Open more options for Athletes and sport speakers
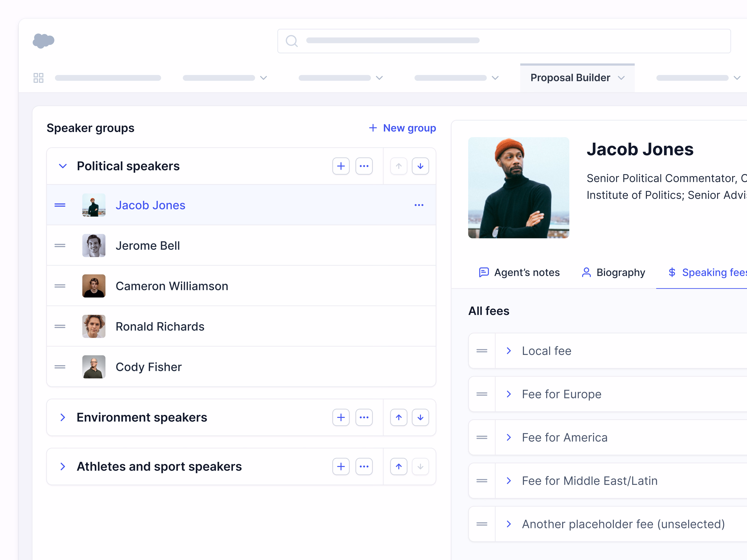Image resolution: width=747 pixels, height=560 pixels. pyautogui.click(x=364, y=466)
